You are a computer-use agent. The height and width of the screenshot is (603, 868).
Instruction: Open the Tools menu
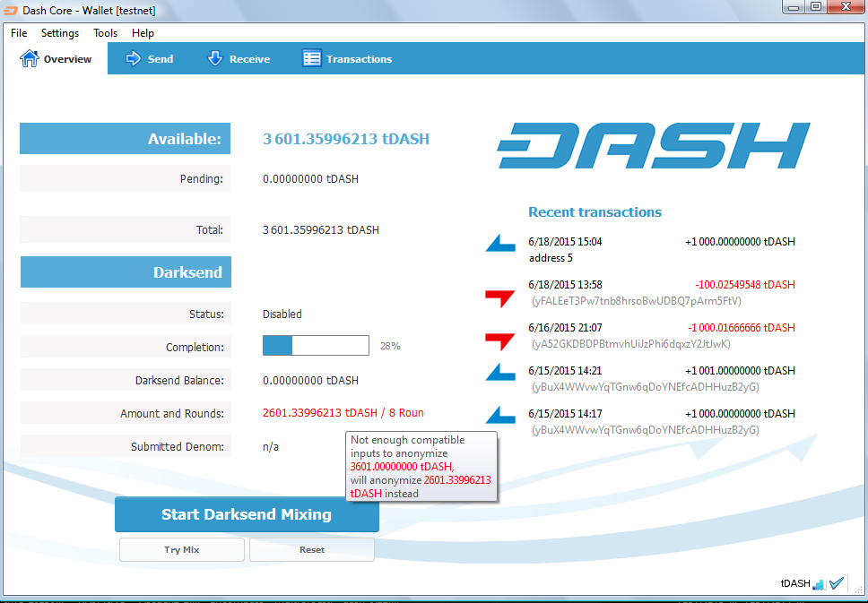click(105, 33)
